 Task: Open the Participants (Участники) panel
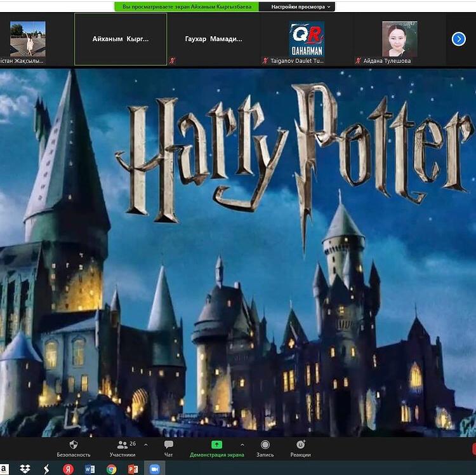click(x=122, y=446)
